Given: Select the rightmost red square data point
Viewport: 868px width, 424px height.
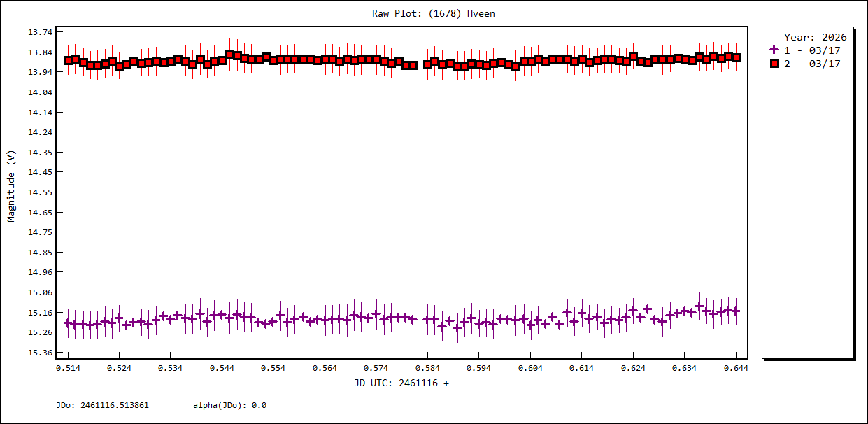Looking at the screenshot, I should tap(736, 58).
